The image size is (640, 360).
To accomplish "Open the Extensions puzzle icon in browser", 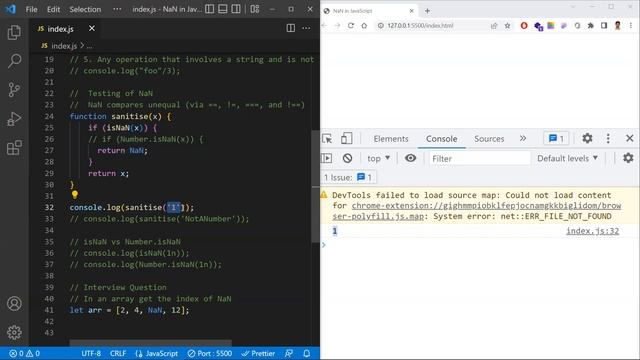I will tap(591, 26).
